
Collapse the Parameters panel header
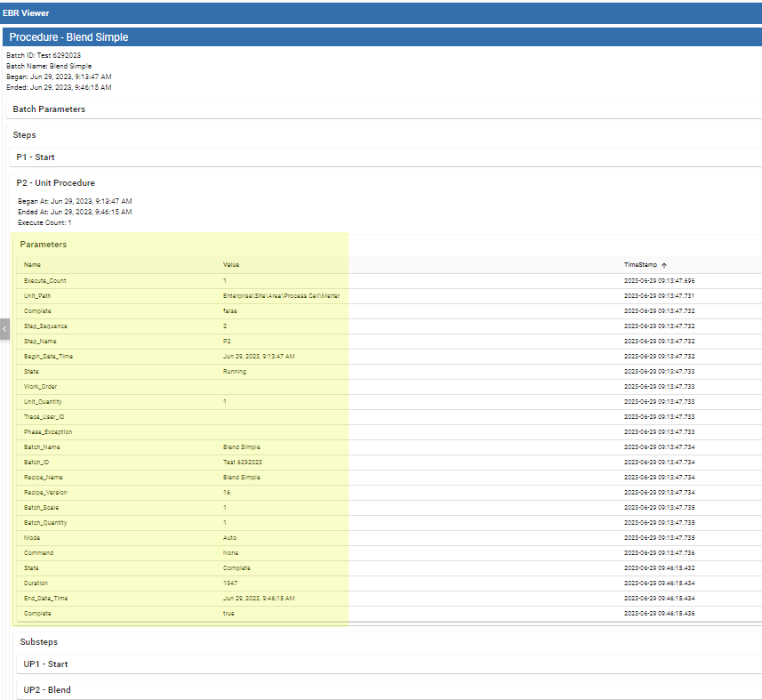coord(44,245)
